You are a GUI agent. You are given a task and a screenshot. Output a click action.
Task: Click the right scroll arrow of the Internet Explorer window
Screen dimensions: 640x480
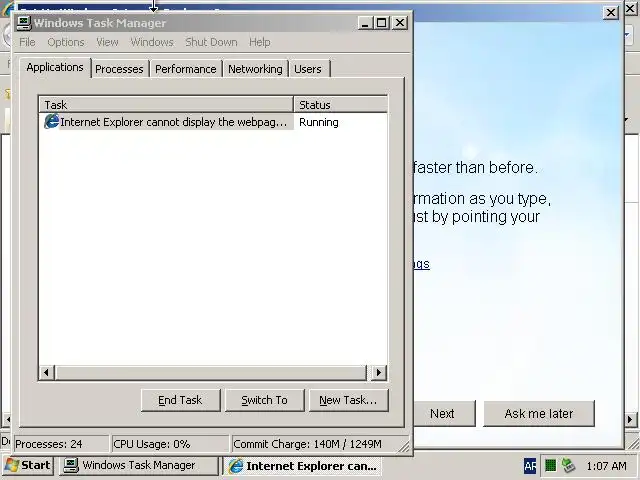point(630,419)
